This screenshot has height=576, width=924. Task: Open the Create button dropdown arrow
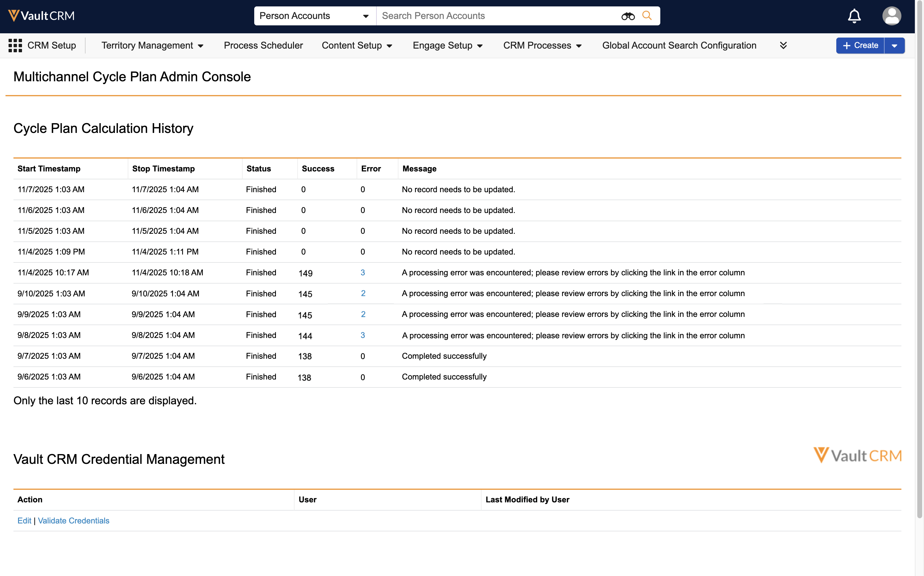click(x=894, y=46)
